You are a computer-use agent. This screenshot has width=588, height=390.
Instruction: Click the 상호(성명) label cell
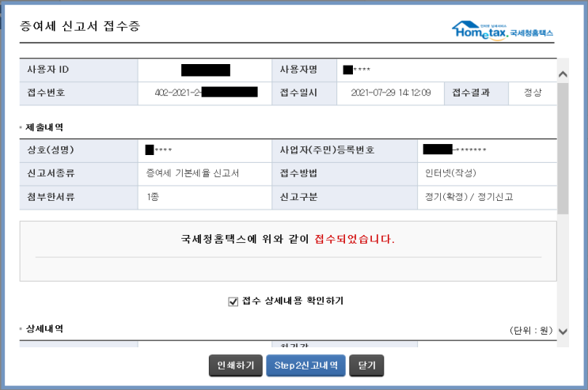pos(78,150)
